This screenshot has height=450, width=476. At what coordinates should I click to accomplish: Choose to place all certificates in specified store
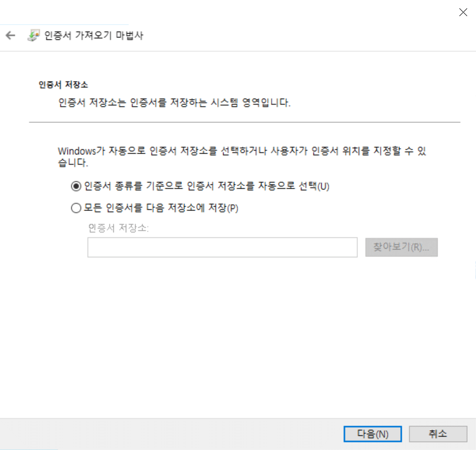pos(75,208)
